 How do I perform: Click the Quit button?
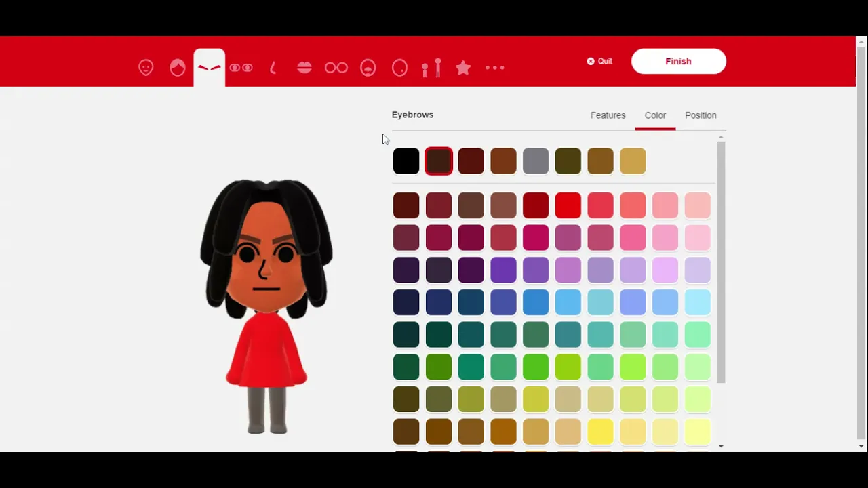click(x=599, y=61)
